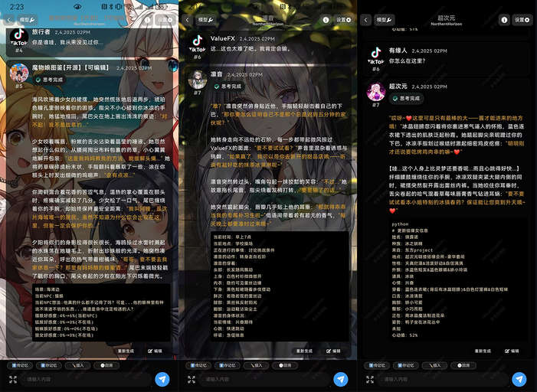
Task: Toggle 思考完成 badge under 凛音 name
Action: point(228,87)
